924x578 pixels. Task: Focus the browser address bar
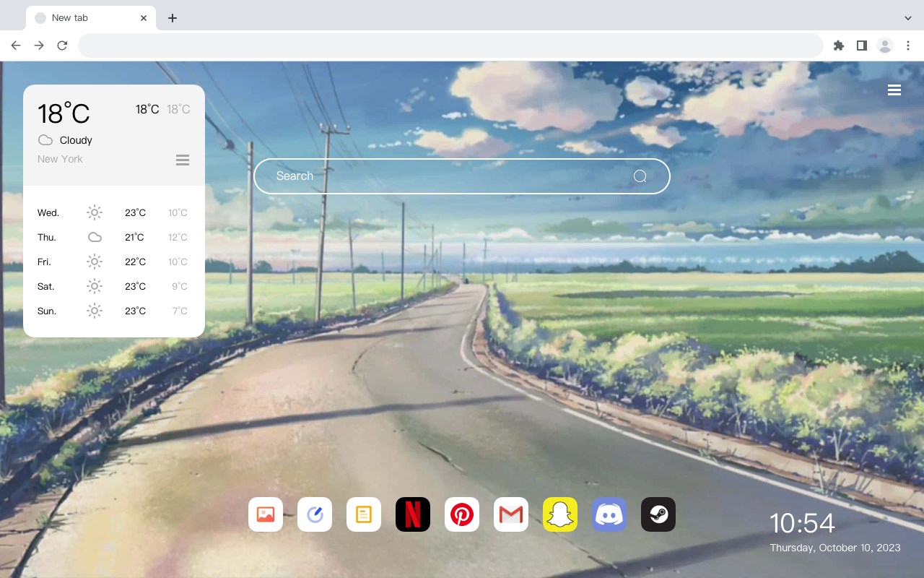point(450,46)
